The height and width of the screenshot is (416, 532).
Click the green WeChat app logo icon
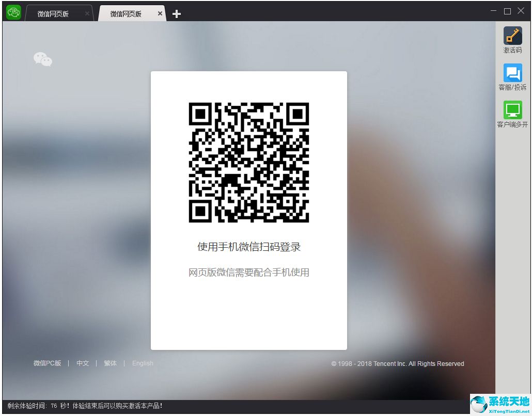coord(14,12)
